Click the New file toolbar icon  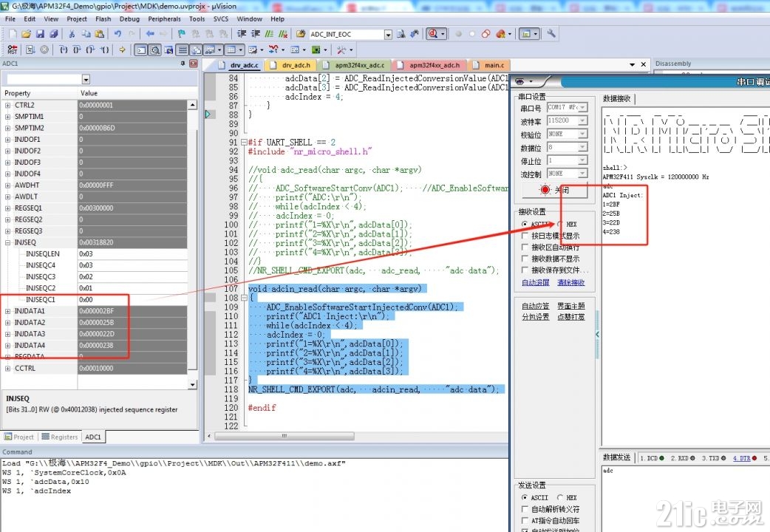coord(13,34)
